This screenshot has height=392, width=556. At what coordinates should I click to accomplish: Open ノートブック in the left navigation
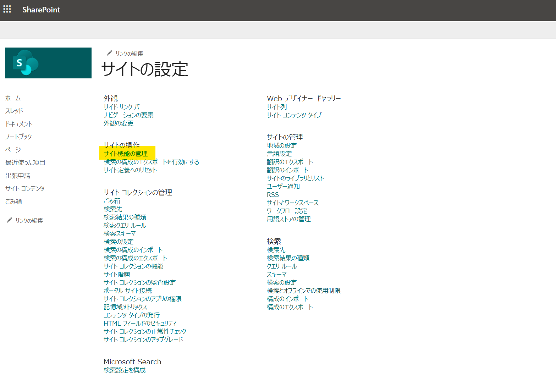[19, 137]
